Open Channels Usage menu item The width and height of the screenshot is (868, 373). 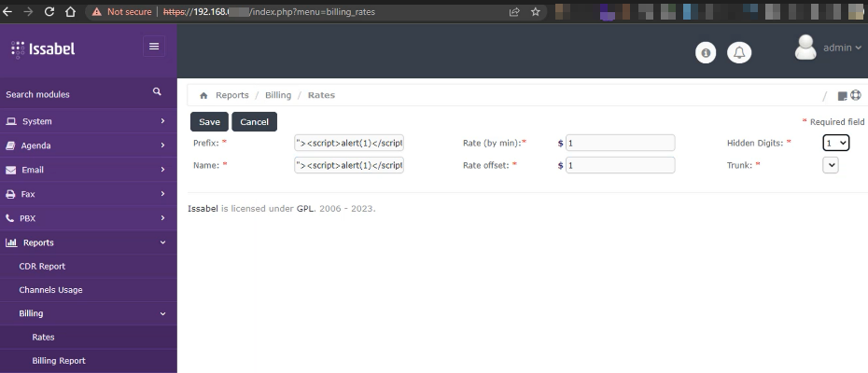[x=50, y=290]
